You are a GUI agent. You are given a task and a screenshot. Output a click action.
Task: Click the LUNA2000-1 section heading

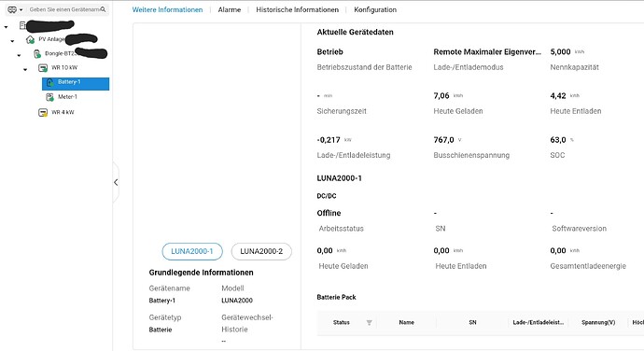[x=339, y=178]
